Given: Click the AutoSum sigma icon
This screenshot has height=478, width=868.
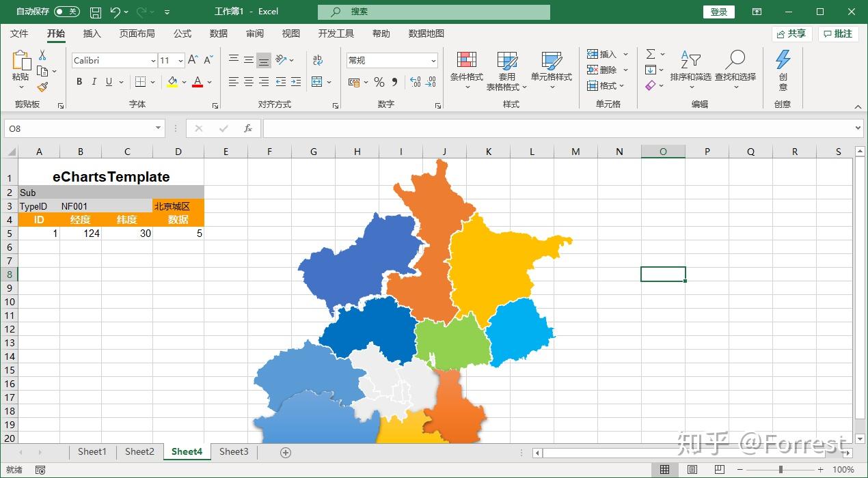Looking at the screenshot, I should coord(651,54).
